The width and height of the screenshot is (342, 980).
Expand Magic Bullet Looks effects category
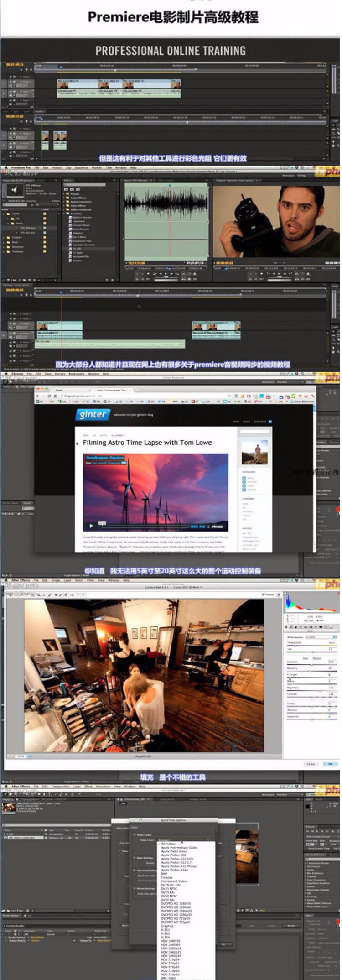pos(306,906)
